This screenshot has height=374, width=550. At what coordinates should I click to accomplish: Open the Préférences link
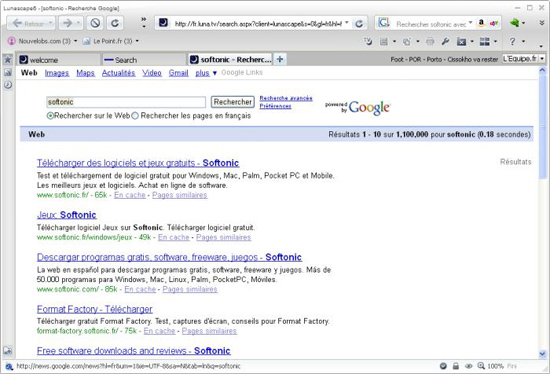point(275,106)
